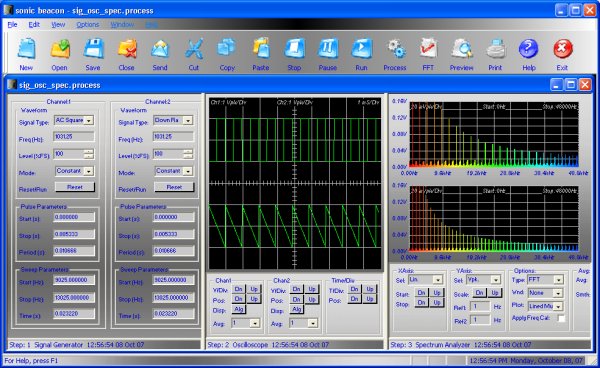Expand Chan2 Avg dropdown in oscilloscope
The width and height of the screenshot is (600, 368).
(313, 324)
